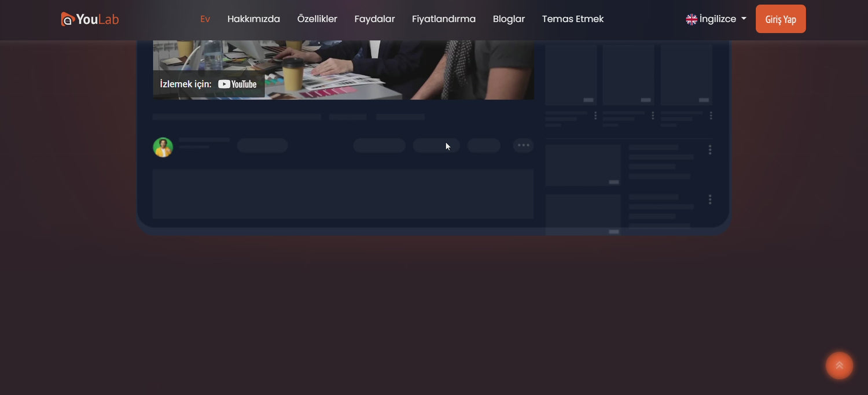Click the video preview image

click(x=370, y=67)
